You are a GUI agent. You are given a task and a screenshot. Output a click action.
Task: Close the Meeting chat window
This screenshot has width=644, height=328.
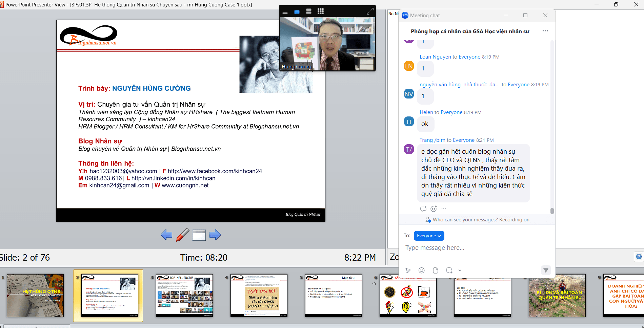pos(545,15)
